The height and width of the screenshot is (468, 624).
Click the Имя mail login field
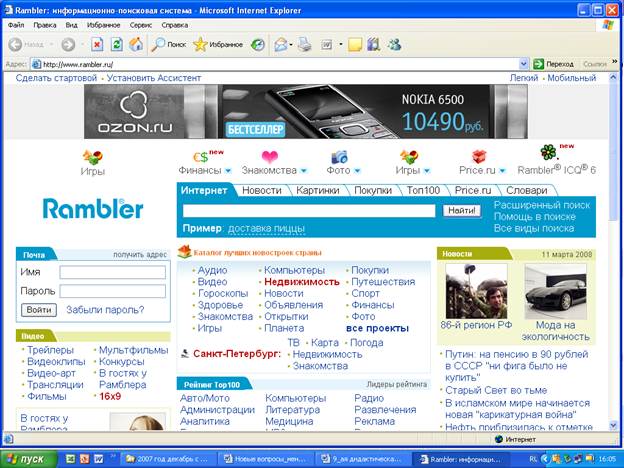(113, 273)
